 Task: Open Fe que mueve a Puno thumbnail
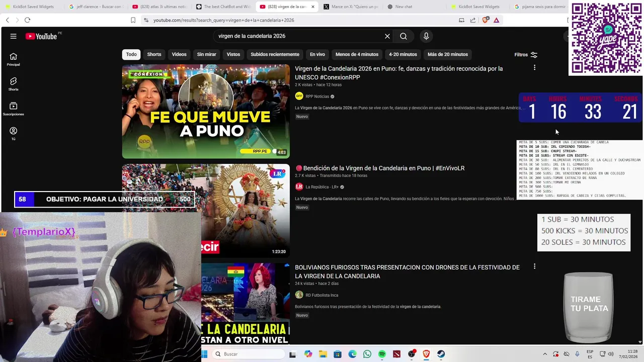[206, 112]
